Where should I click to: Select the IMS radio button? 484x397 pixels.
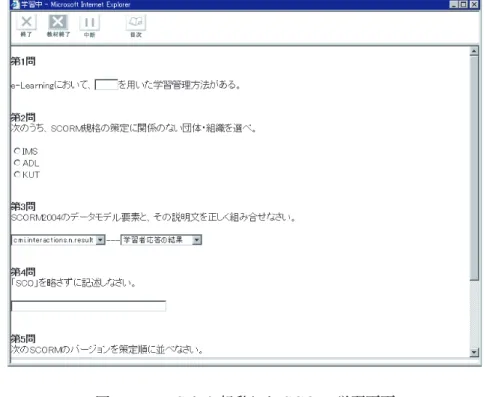coord(17,151)
